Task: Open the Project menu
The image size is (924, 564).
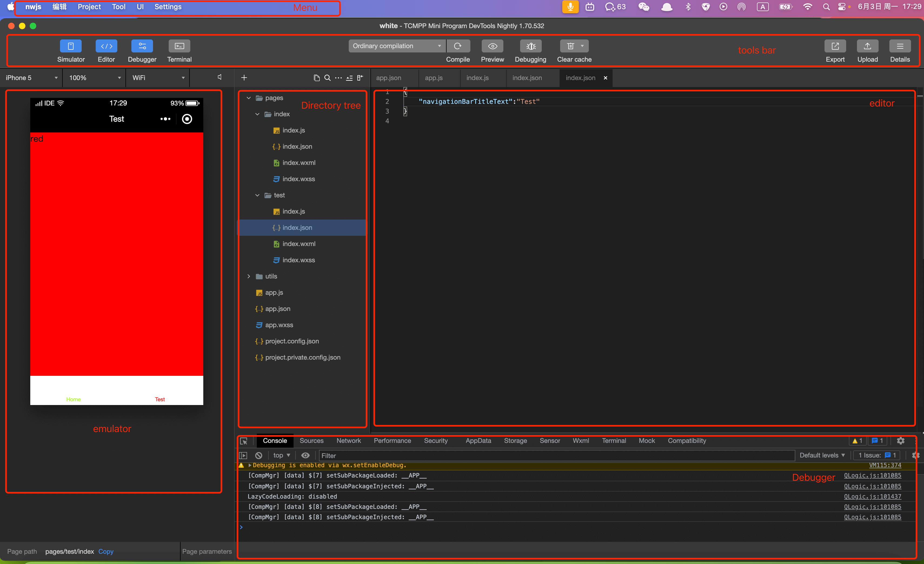Action: tap(89, 7)
